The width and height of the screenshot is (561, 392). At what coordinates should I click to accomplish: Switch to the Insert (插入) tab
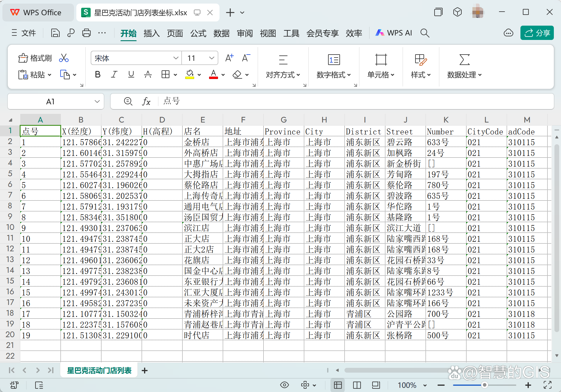click(152, 33)
